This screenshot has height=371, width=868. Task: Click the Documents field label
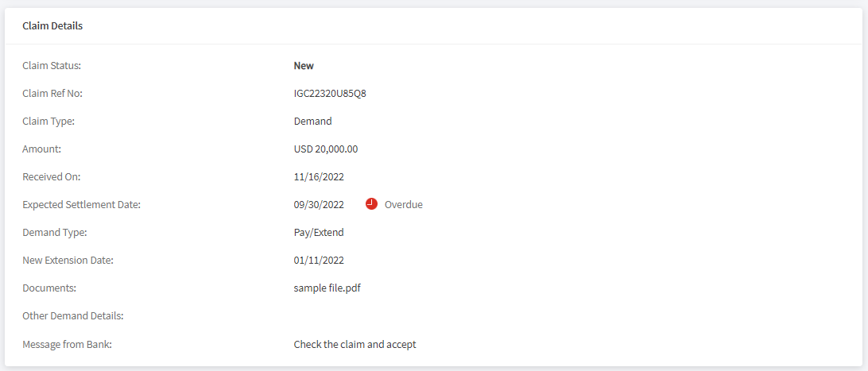49,288
